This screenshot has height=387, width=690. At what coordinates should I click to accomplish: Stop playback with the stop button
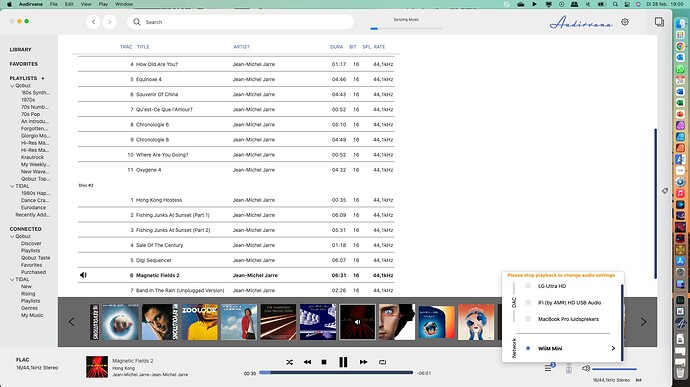(x=324, y=362)
